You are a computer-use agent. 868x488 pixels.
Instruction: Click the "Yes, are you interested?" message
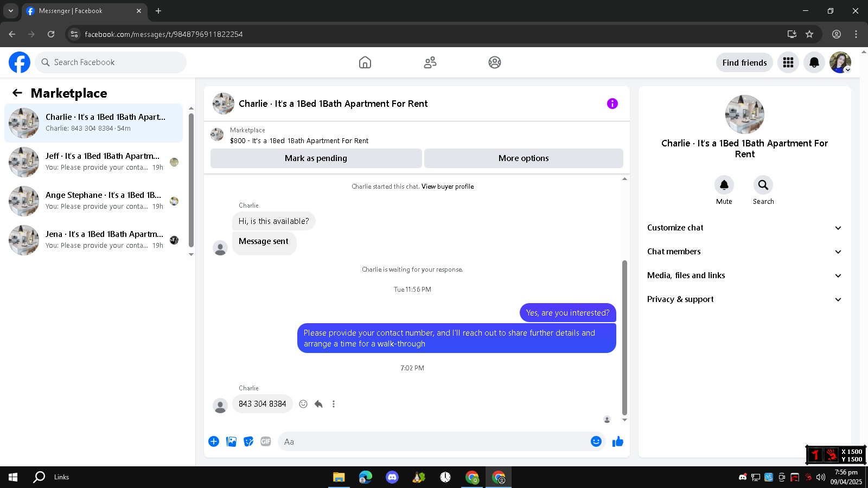(568, 313)
